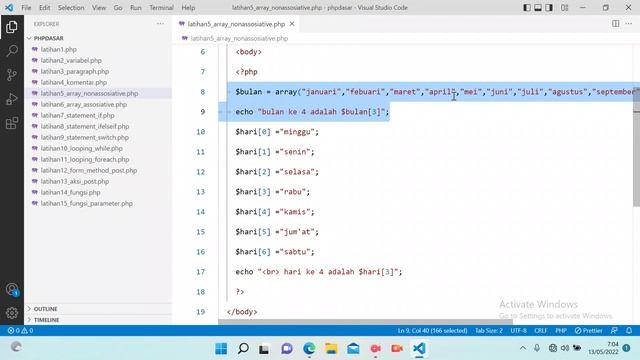The image size is (640, 360).
Task: Open latihan6_array_assosiative.php file
Action: coord(84,104)
